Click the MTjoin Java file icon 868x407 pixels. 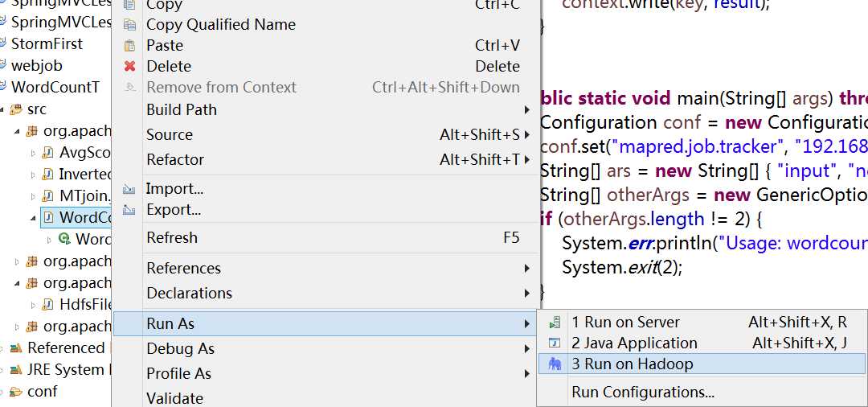click(48, 196)
